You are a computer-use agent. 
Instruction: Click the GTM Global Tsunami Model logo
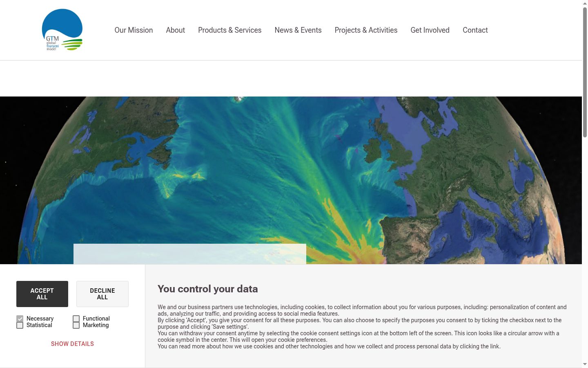click(x=62, y=30)
